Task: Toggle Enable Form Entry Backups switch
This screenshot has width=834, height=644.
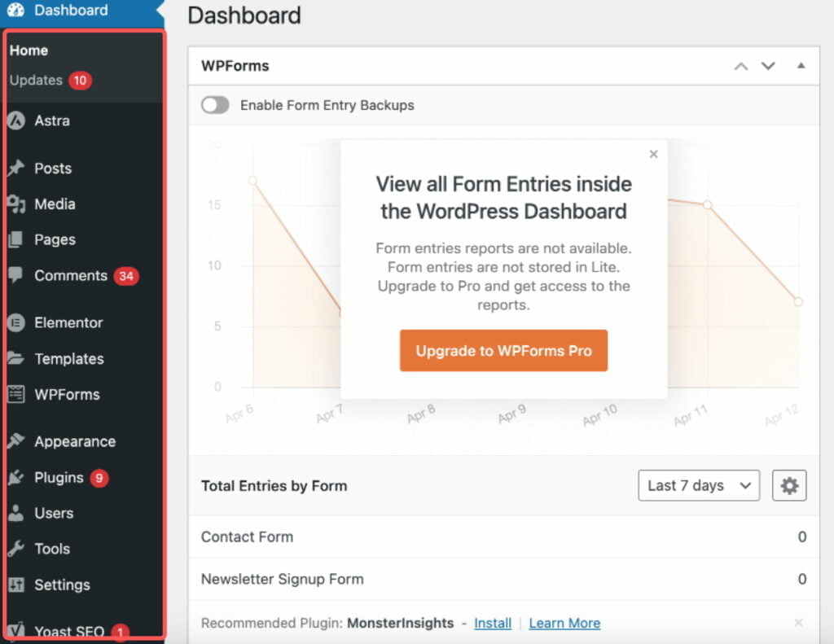Action: [x=215, y=105]
